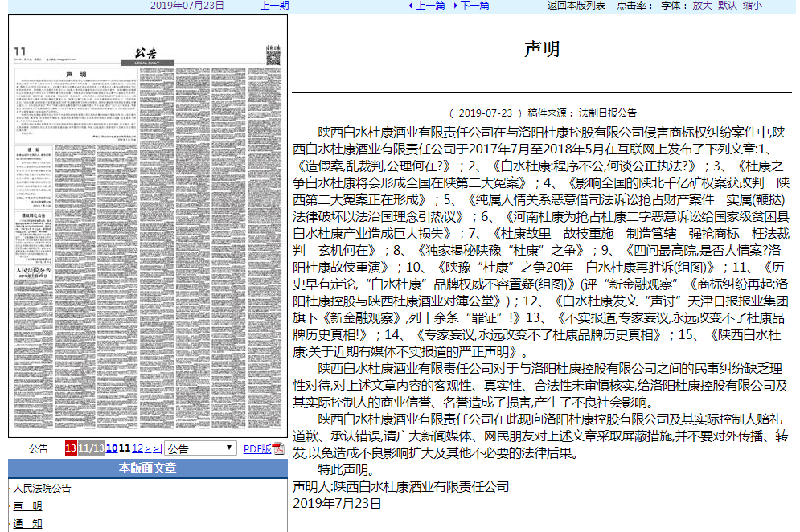Click the date link 2019年07月23日
The height and width of the screenshot is (532, 800).
(x=187, y=6)
